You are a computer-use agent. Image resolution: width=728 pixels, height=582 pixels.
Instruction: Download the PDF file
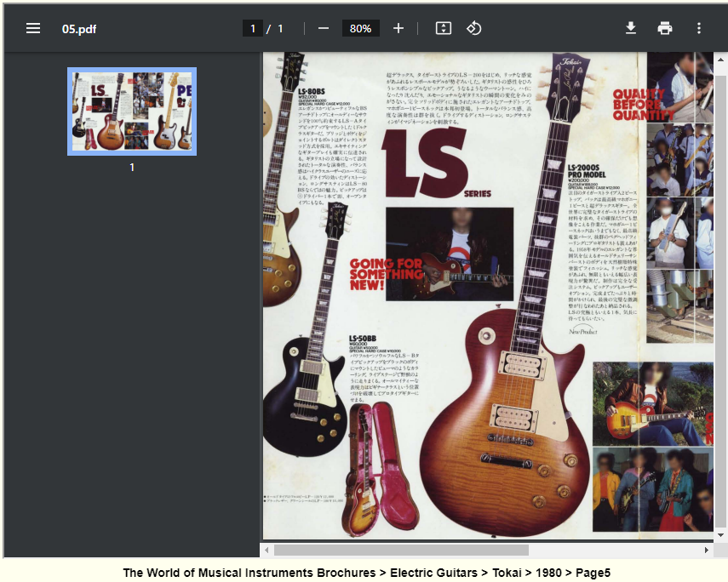coord(630,28)
